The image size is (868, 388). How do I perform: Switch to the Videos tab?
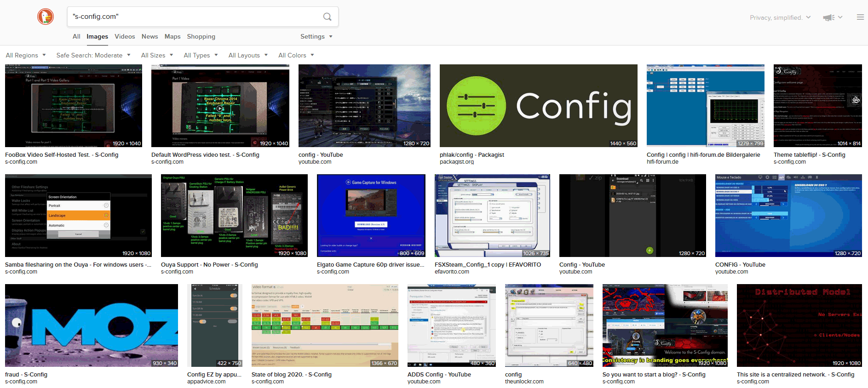(125, 36)
